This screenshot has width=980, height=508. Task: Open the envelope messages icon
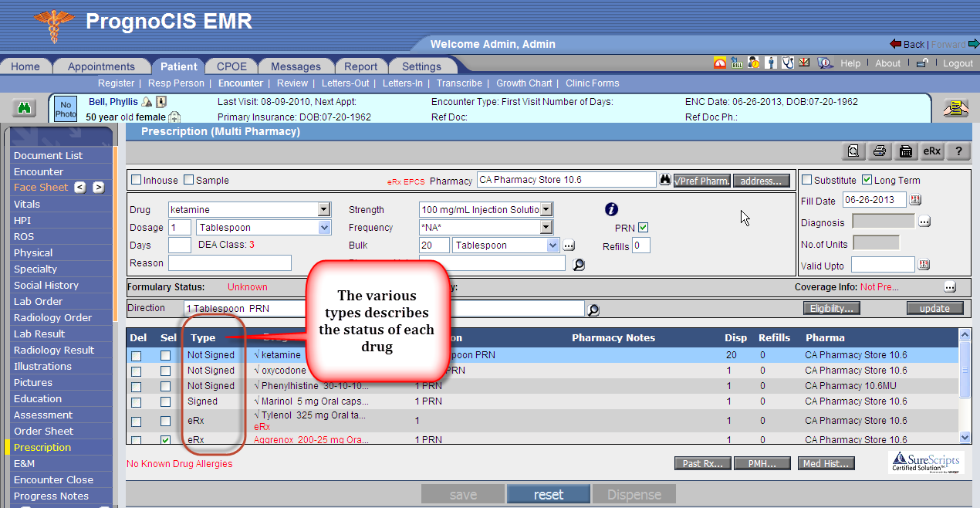(x=804, y=63)
